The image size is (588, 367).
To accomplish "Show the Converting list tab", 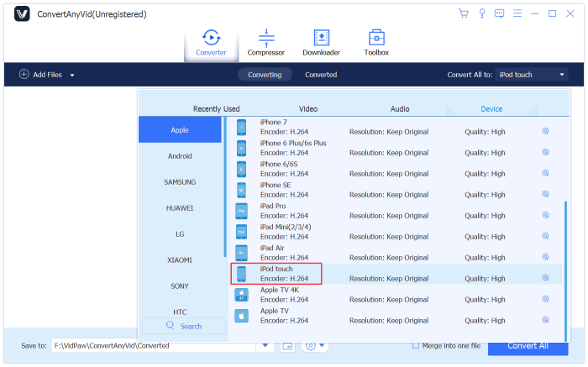I will point(265,75).
